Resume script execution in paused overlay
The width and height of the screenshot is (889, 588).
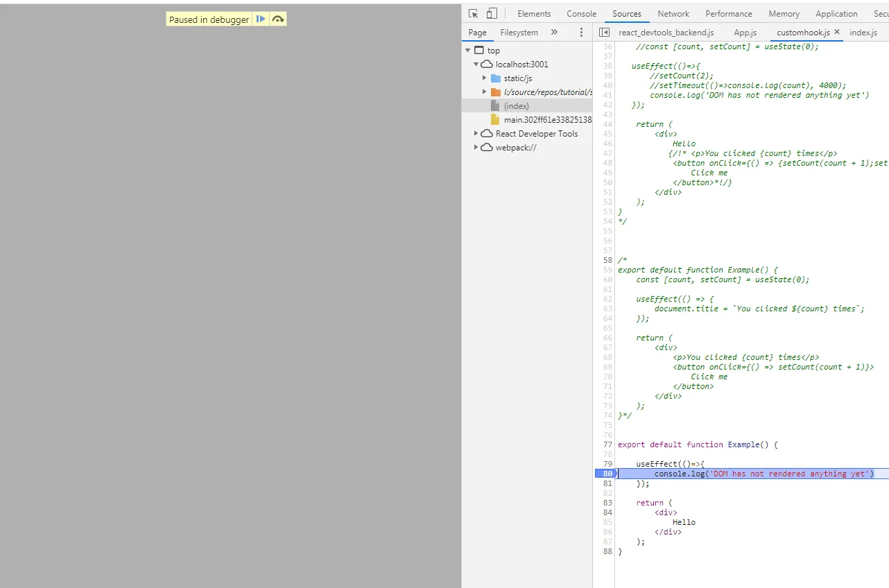click(261, 19)
